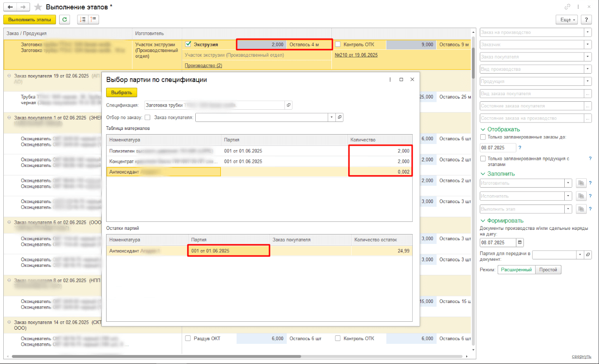The height and width of the screenshot is (364, 599).
Task: Click the Заказ на производство input field
Action: pos(531,32)
